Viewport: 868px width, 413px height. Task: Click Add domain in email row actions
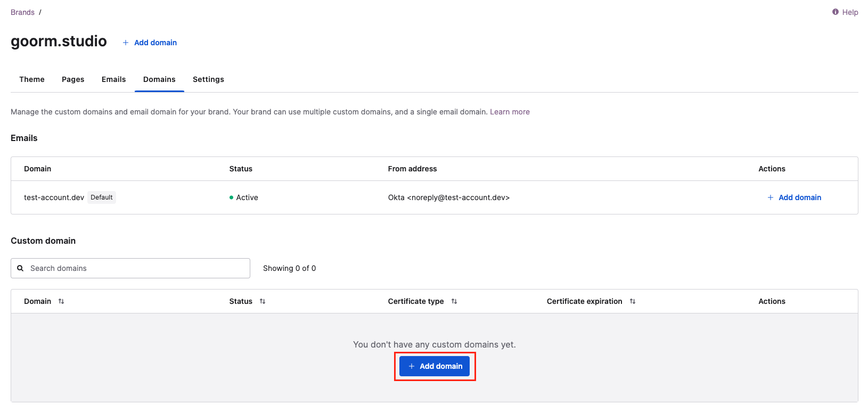click(799, 197)
